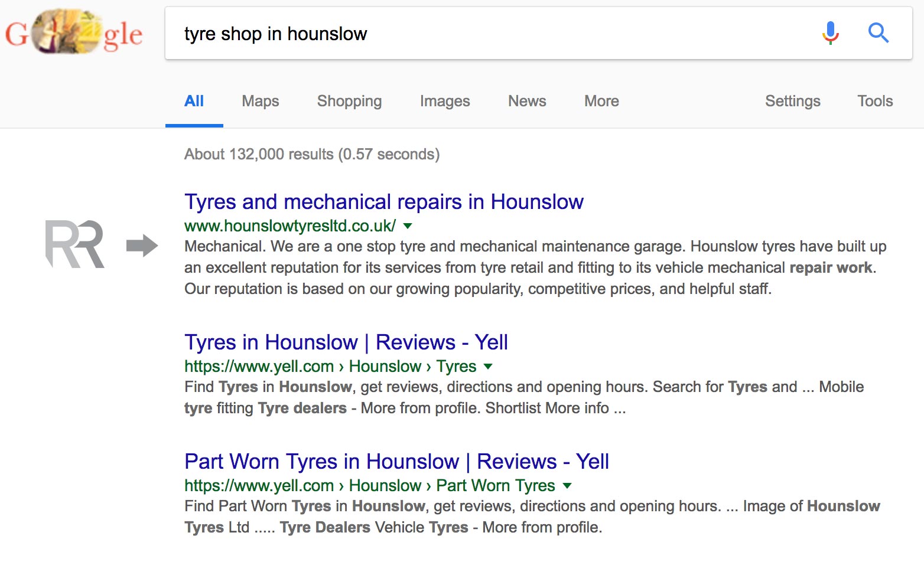The height and width of the screenshot is (575, 924).
Task: Start voice search with microphone icon
Action: 830,33
